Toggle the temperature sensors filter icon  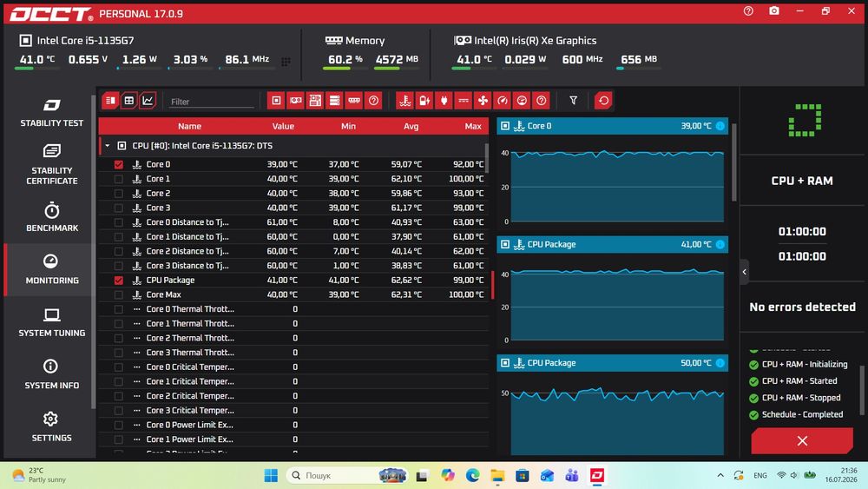pyautogui.click(x=405, y=101)
